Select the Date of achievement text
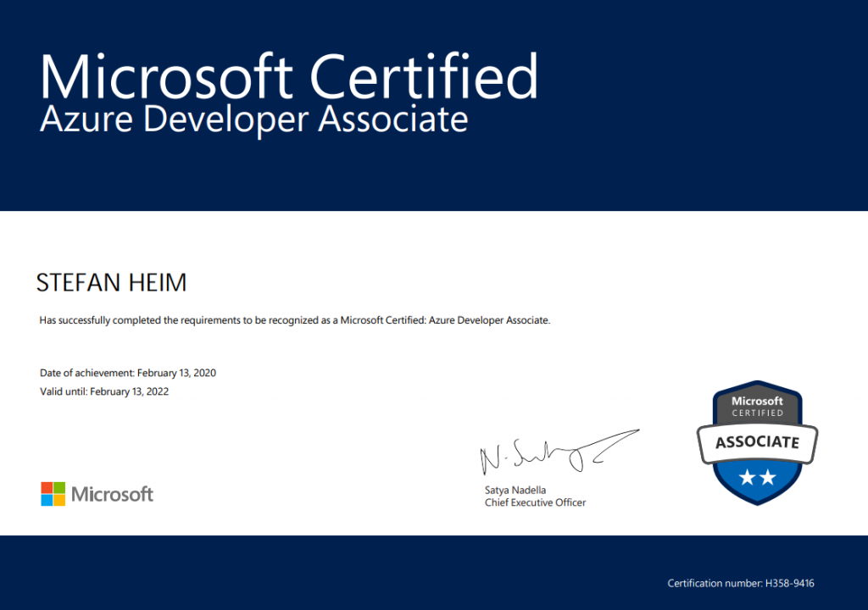Screen dimensions: 868x610 click(127, 373)
